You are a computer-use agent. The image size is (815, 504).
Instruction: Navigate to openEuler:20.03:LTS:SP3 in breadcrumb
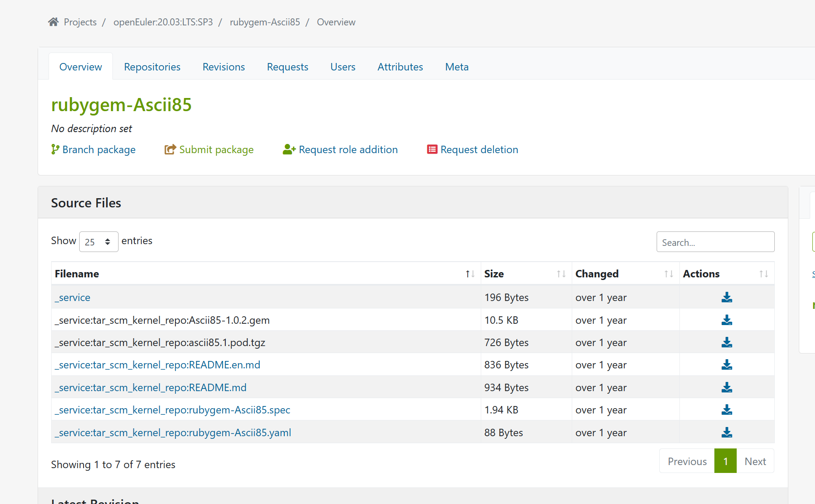click(x=163, y=22)
